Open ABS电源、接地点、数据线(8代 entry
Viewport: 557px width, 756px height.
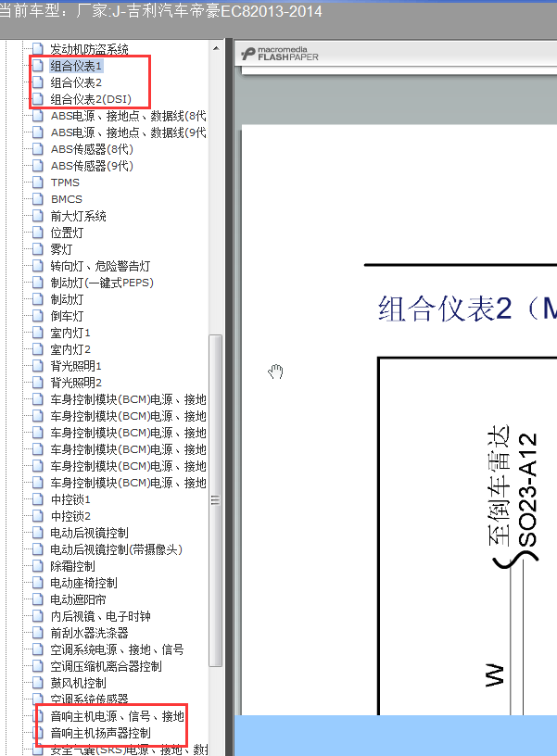click(128, 116)
